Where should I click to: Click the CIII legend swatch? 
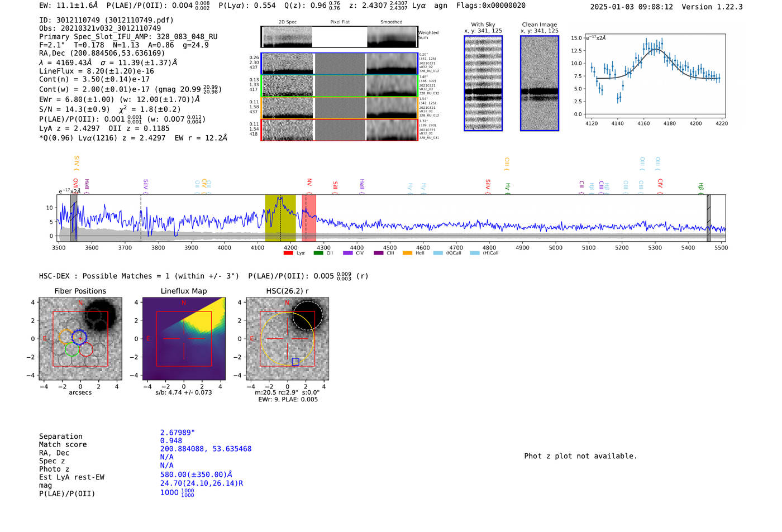click(379, 253)
